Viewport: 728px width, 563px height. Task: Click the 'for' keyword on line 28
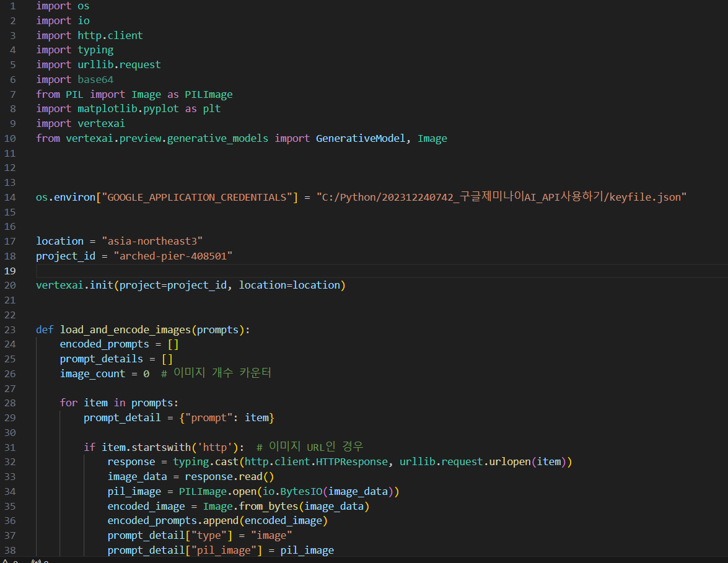tap(69, 403)
